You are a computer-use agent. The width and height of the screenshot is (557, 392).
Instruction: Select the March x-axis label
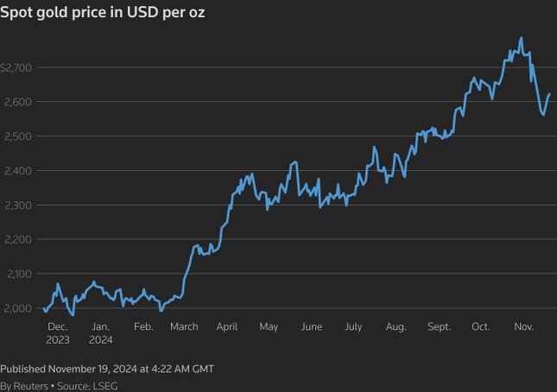pos(184,327)
